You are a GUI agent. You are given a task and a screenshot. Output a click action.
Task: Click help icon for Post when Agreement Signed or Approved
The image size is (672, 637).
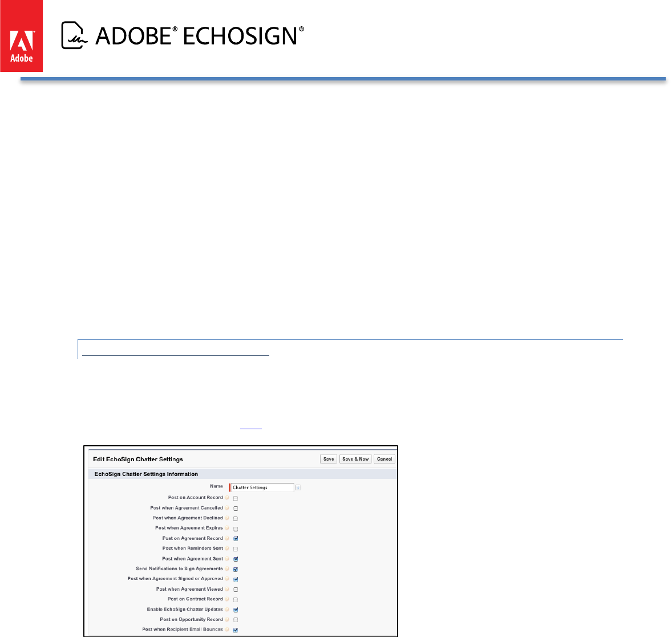coord(227,579)
